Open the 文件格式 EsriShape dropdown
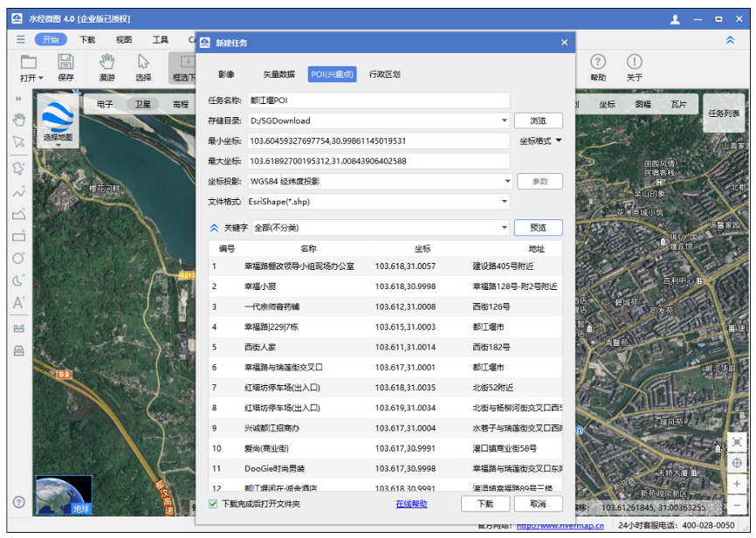The image size is (756, 538). [x=504, y=202]
